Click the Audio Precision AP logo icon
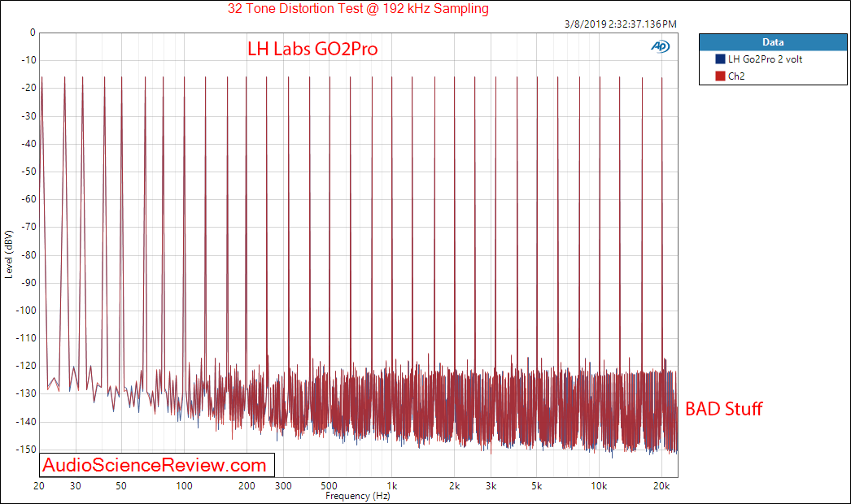This screenshot has width=851, height=504. point(661,46)
